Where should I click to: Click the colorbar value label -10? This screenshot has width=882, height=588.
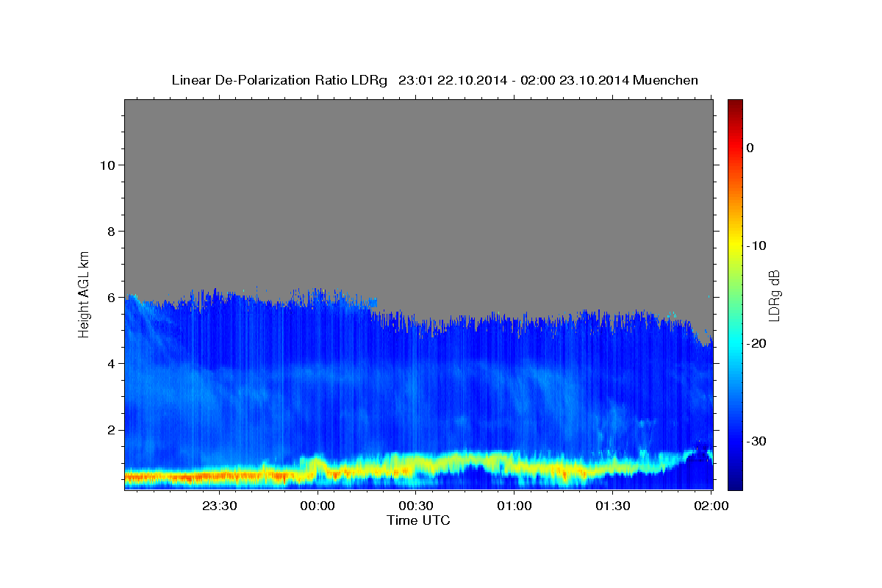(757, 245)
